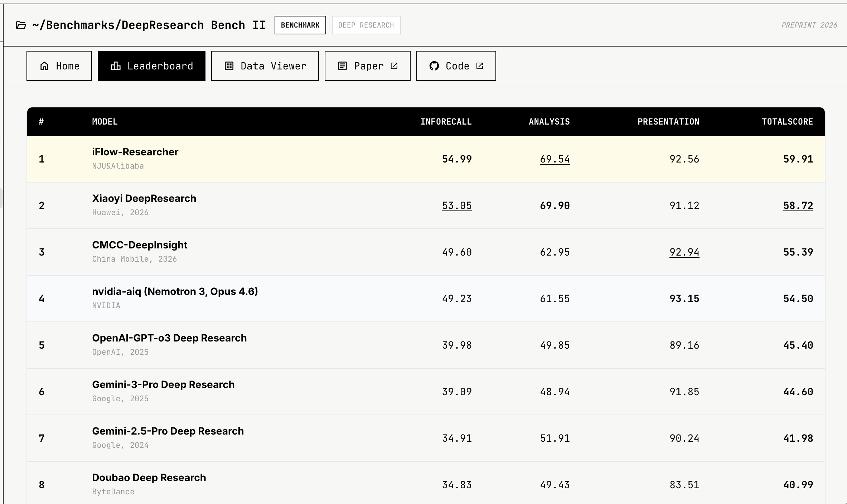The image size is (847, 504).
Task: Click the GitHub logo in Code button
Action: tap(434, 66)
